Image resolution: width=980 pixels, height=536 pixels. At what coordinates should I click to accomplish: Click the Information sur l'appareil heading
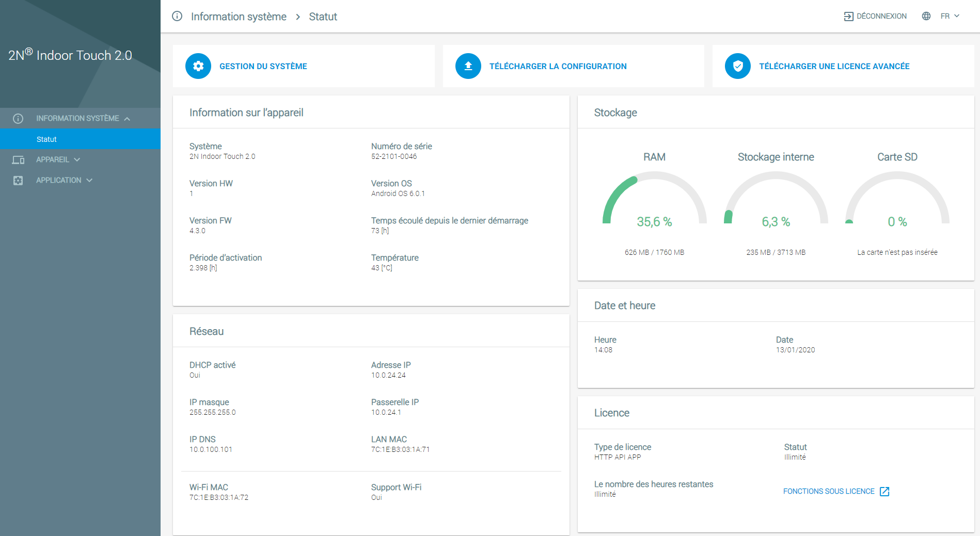[x=246, y=112]
